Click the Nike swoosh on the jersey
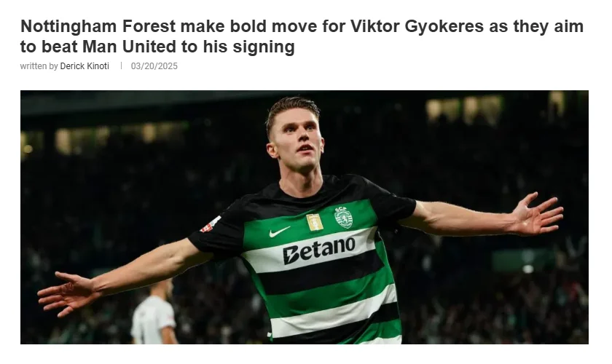This screenshot has height=364, width=612. [279, 232]
